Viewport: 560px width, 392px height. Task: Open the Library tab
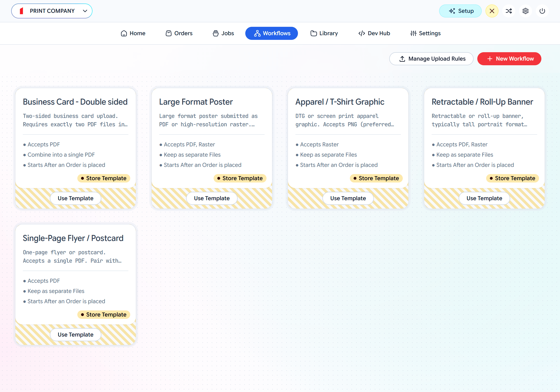(324, 33)
